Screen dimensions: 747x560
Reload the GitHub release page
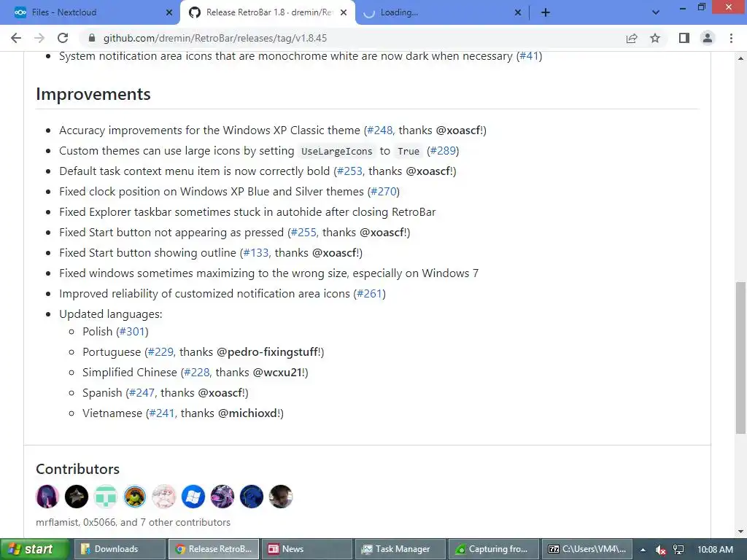click(63, 38)
